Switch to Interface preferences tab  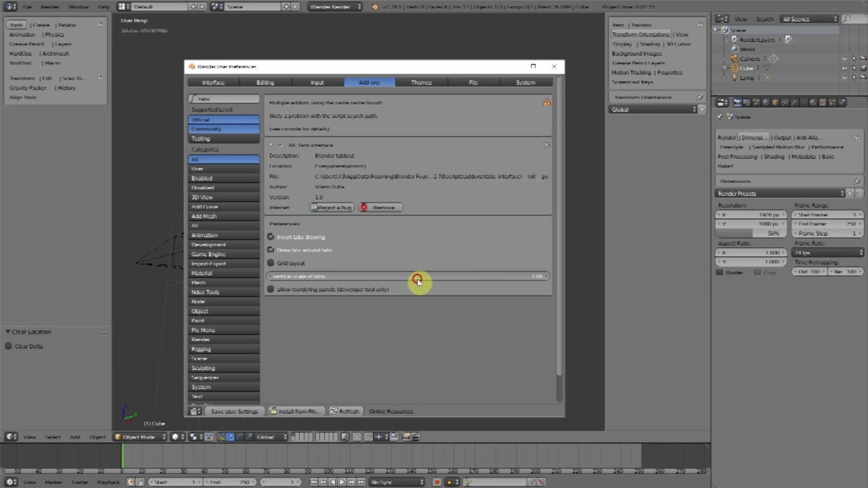[214, 83]
